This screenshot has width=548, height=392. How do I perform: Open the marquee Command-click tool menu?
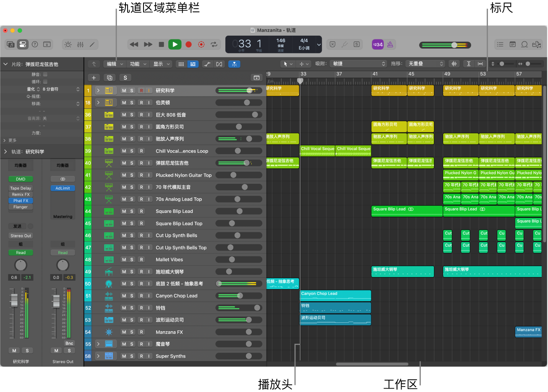303,64
